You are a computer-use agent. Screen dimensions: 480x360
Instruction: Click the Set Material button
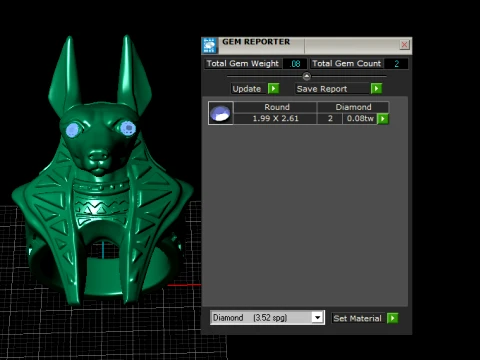click(358, 318)
